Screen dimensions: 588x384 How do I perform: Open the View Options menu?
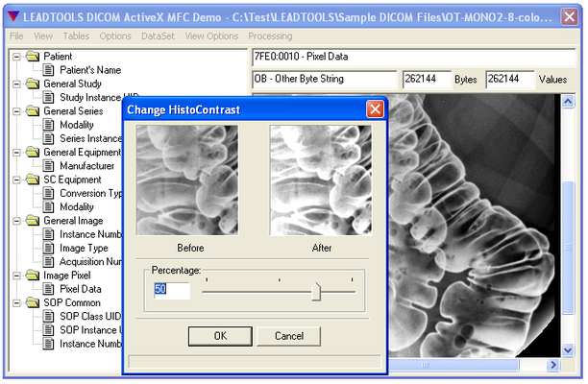pyautogui.click(x=211, y=36)
